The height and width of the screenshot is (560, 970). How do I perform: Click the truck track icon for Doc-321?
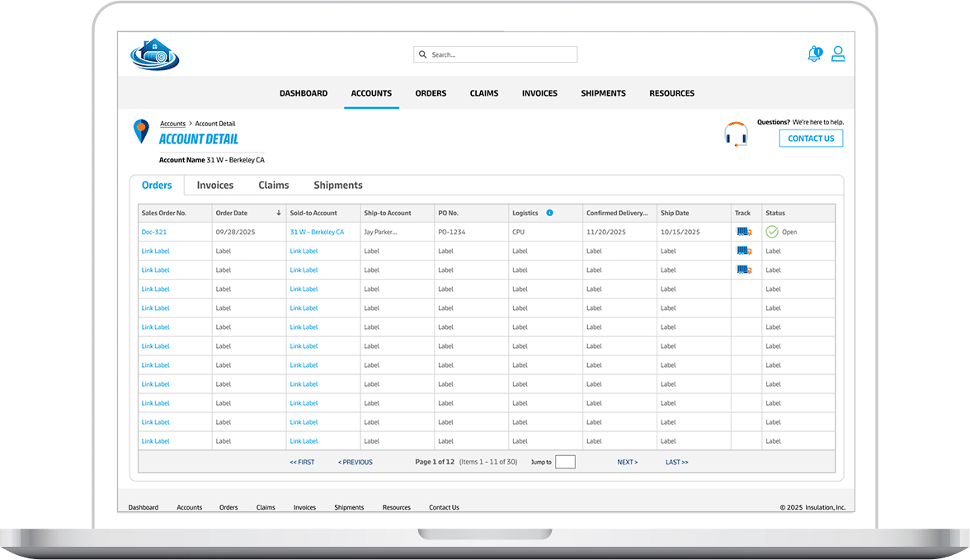tap(744, 232)
